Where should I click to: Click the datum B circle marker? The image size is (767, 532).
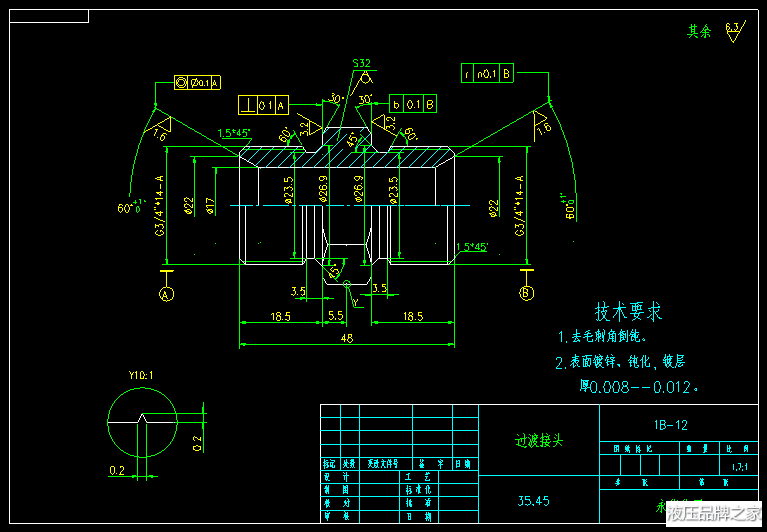click(525, 293)
